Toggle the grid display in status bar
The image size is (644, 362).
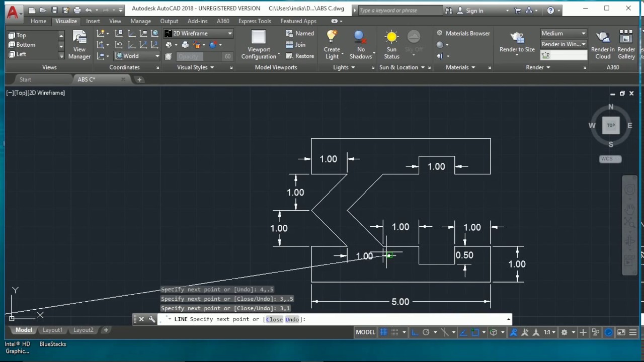click(x=383, y=332)
